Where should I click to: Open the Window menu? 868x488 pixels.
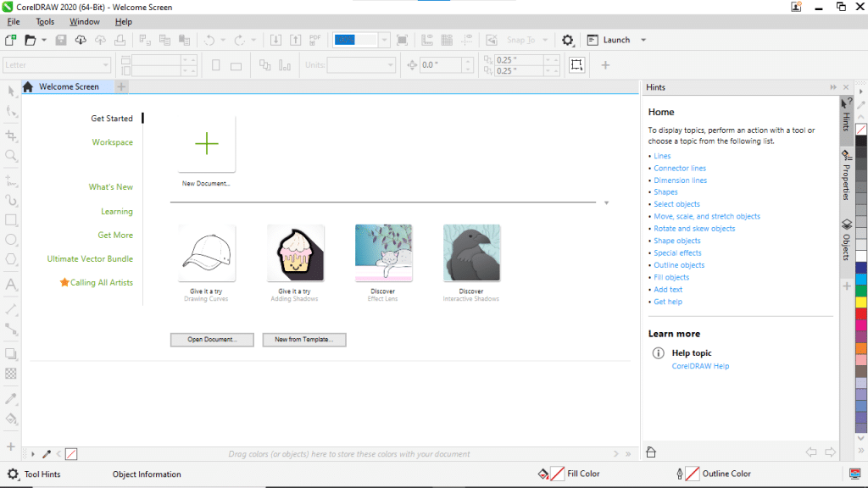[x=84, y=21]
